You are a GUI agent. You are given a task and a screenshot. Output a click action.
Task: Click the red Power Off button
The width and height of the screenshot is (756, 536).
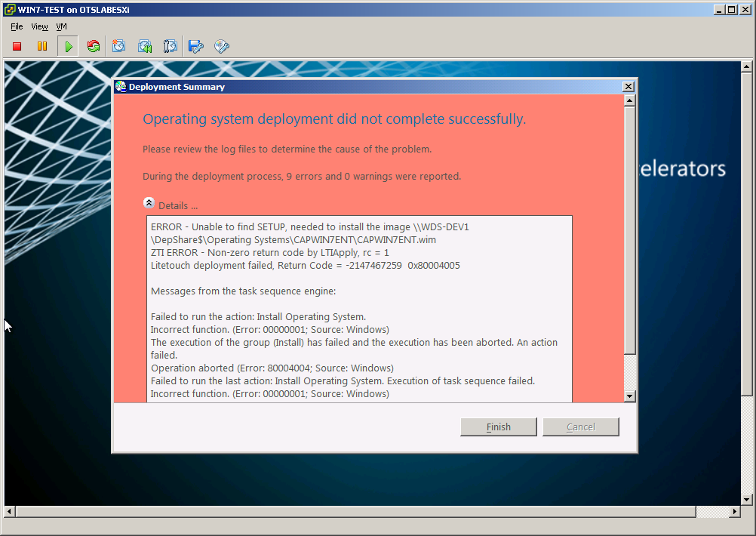click(17, 47)
